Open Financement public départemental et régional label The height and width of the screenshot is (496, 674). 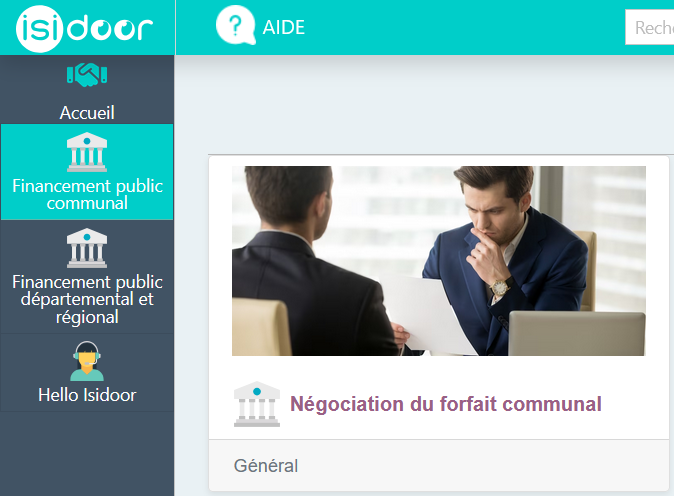[x=87, y=299]
